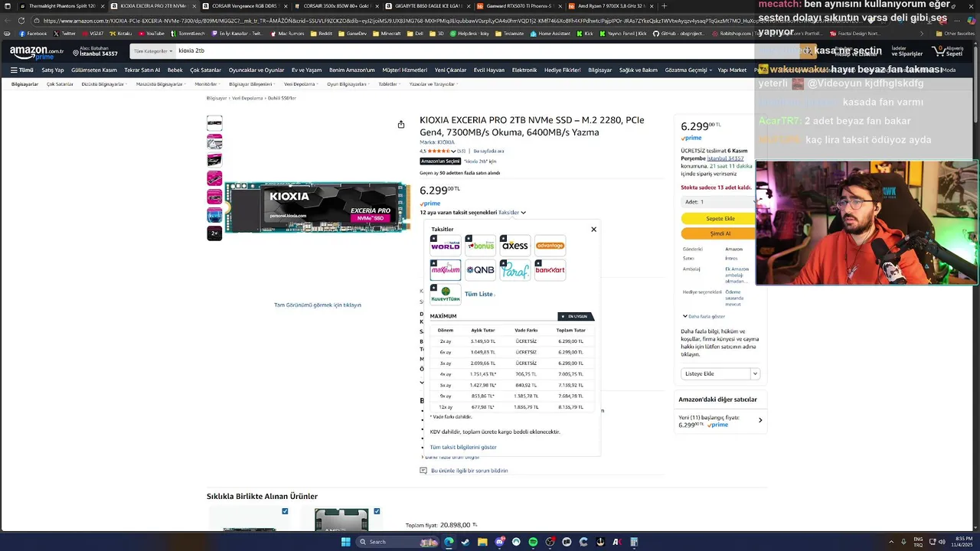The image size is (980, 551).
Task: Click the Şimdi Al button
Action: coord(720,233)
